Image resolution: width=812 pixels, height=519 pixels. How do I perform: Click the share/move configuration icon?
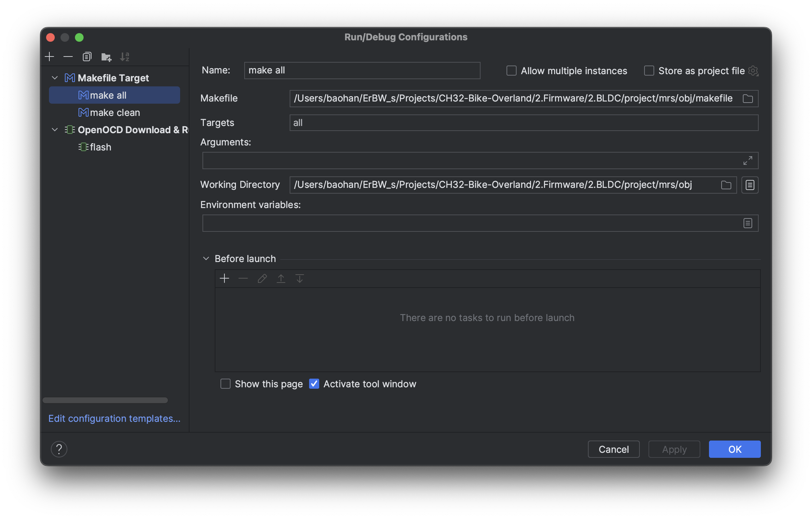pos(105,56)
